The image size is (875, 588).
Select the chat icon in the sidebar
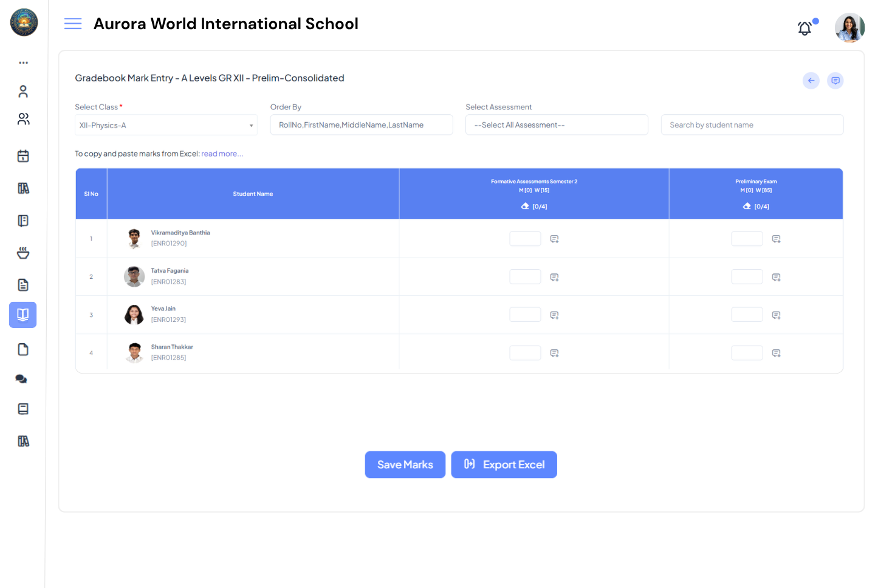21,378
